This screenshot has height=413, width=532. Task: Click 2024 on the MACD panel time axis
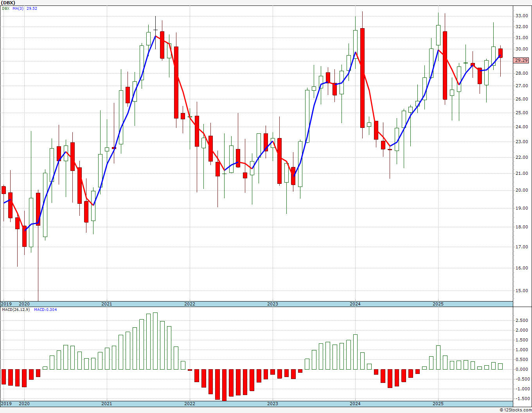pyautogui.click(x=355, y=404)
